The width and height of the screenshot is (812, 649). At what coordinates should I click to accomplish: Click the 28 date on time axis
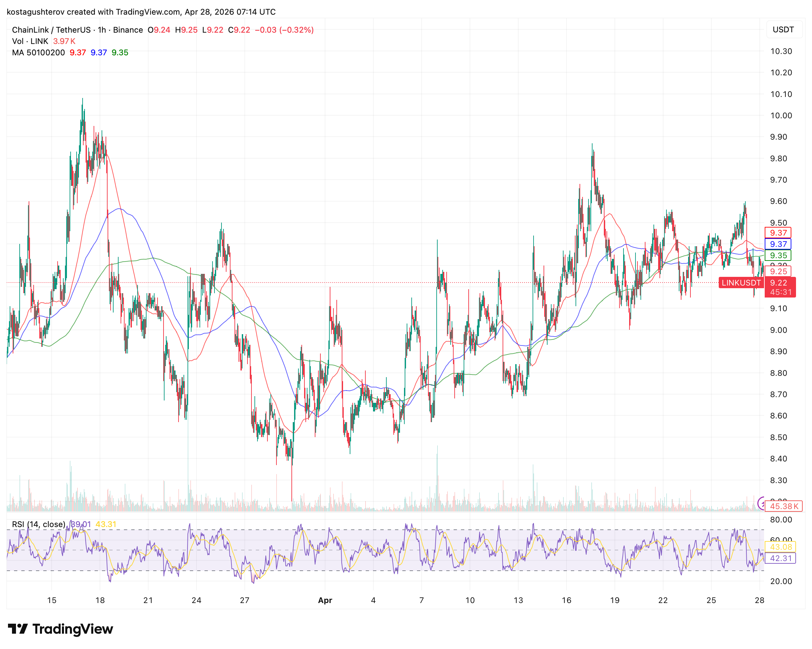(x=759, y=600)
